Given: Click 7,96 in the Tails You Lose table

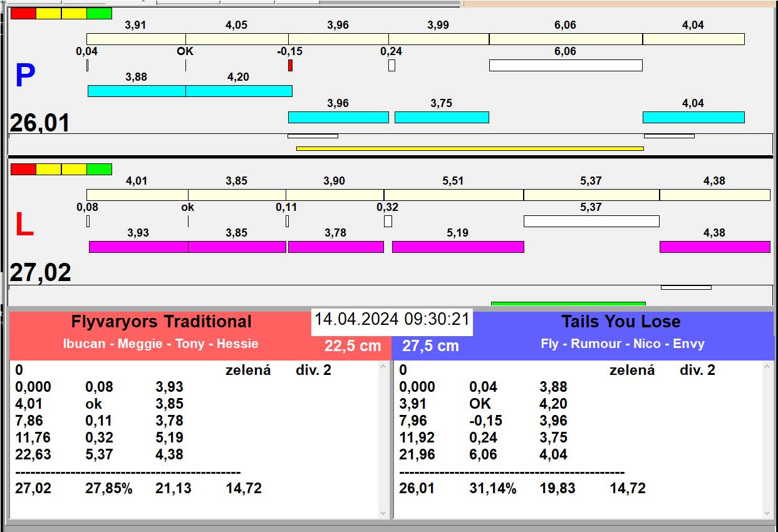Looking at the screenshot, I should pos(413,421).
